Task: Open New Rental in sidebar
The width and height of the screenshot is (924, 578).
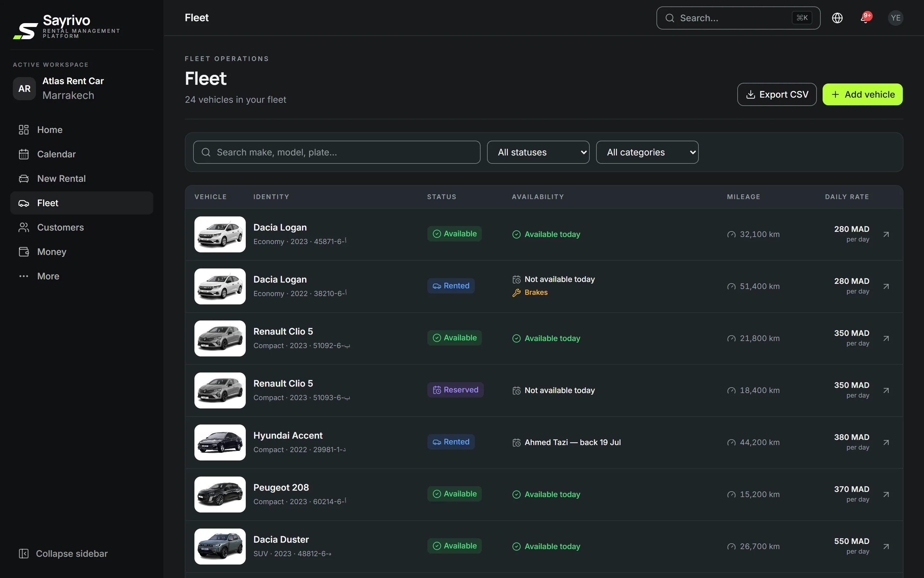Action: [x=82, y=179]
